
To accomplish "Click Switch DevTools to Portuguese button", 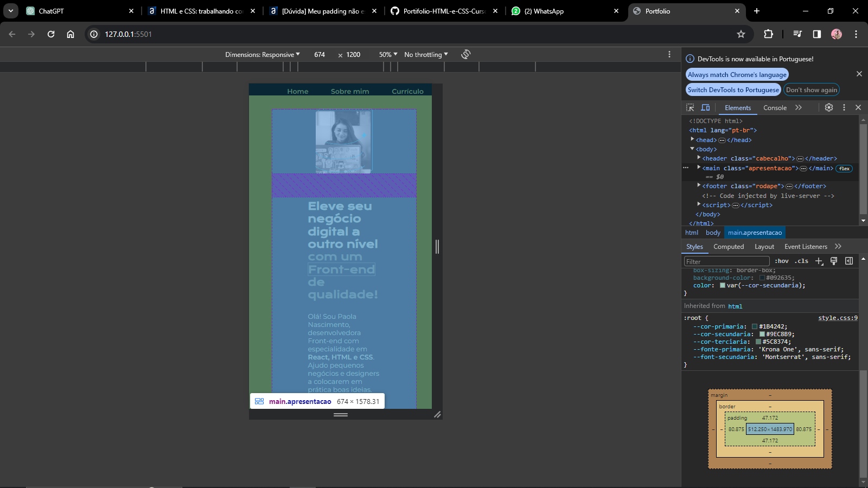I will click(x=733, y=90).
